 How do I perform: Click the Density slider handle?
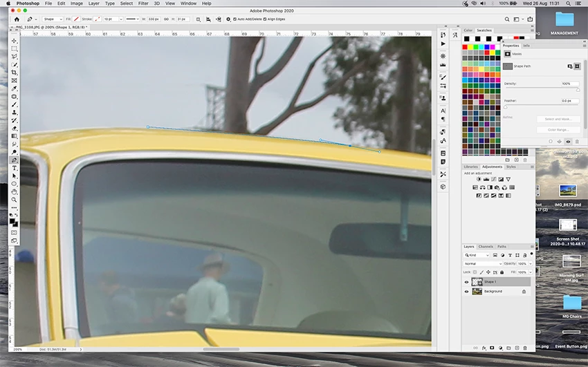[x=578, y=90]
